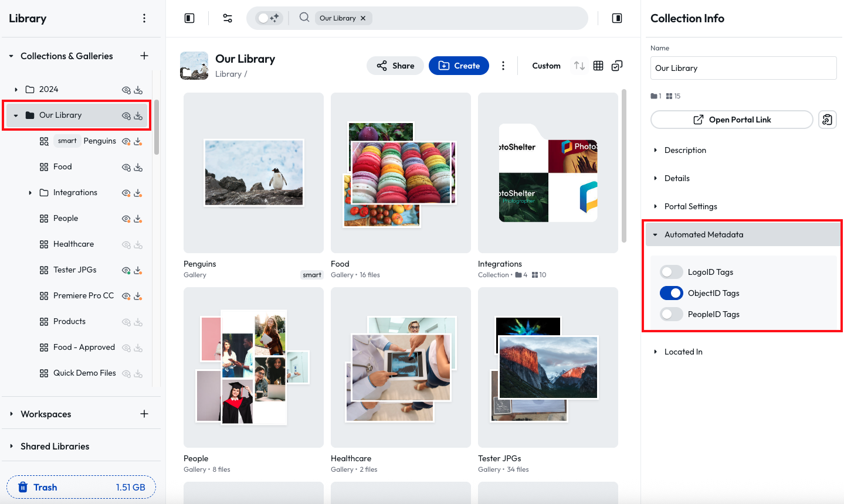Expand the Shared Libraries section
The width and height of the screenshot is (844, 504).
[x=55, y=446]
